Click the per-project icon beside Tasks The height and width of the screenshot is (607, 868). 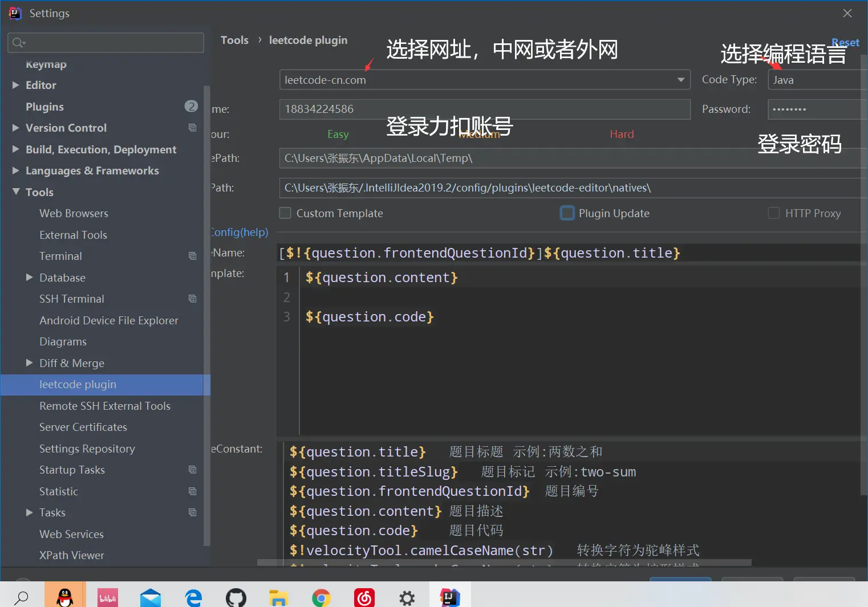pyautogui.click(x=193, y=512)
